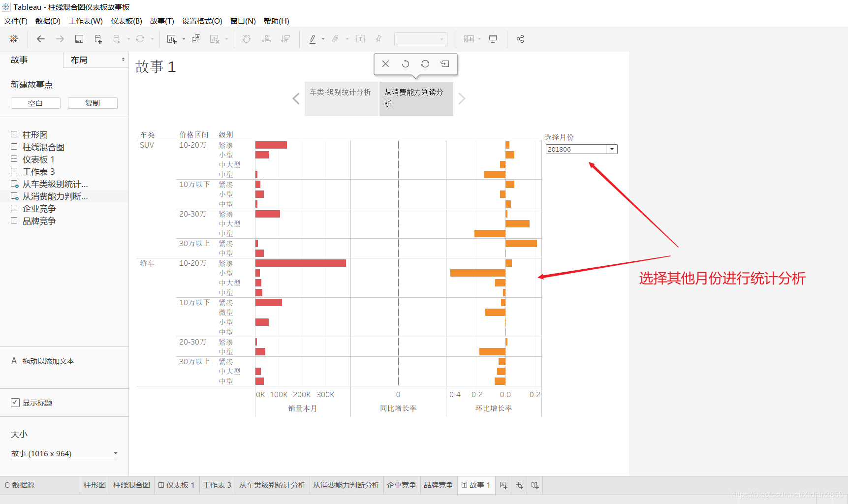Open the fit view dropdown in toolbar
The image size is (848, 504).
pos(420,39)
